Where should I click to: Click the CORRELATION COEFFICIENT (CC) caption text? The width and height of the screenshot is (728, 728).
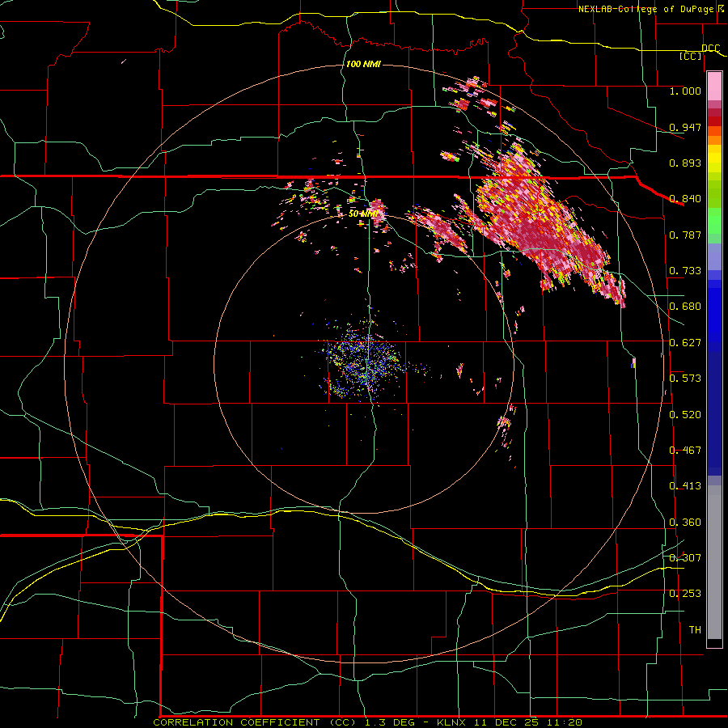256,722
